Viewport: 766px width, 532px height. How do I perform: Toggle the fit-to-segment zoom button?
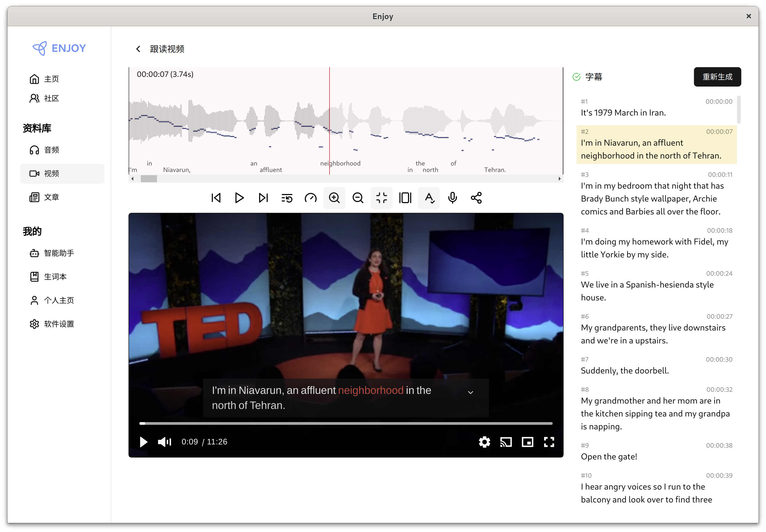[381, 198]
